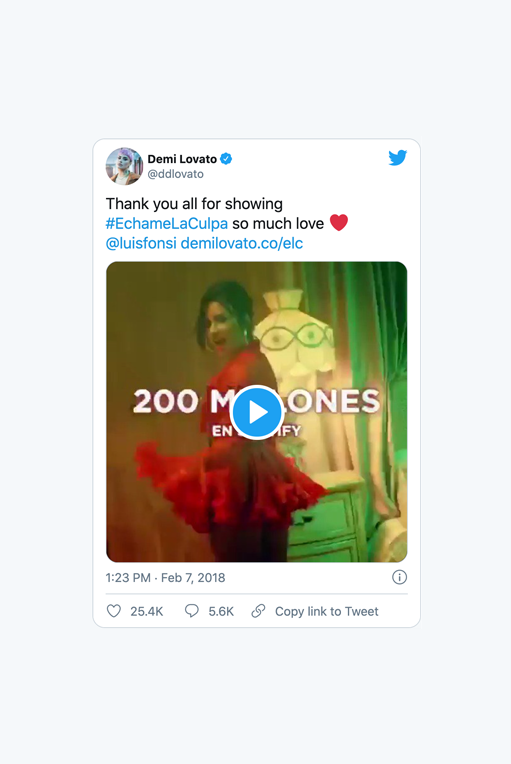This screenshot has height=764, width=511.
Task: Click the blue verified badge
Action: pyautogui.click(x=226, y=159)
